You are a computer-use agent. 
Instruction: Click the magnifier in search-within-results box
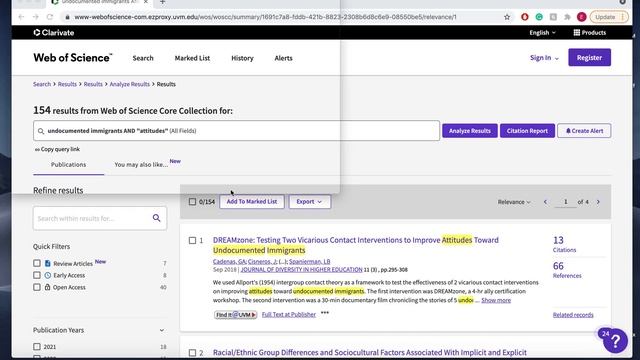click(156, 218)
